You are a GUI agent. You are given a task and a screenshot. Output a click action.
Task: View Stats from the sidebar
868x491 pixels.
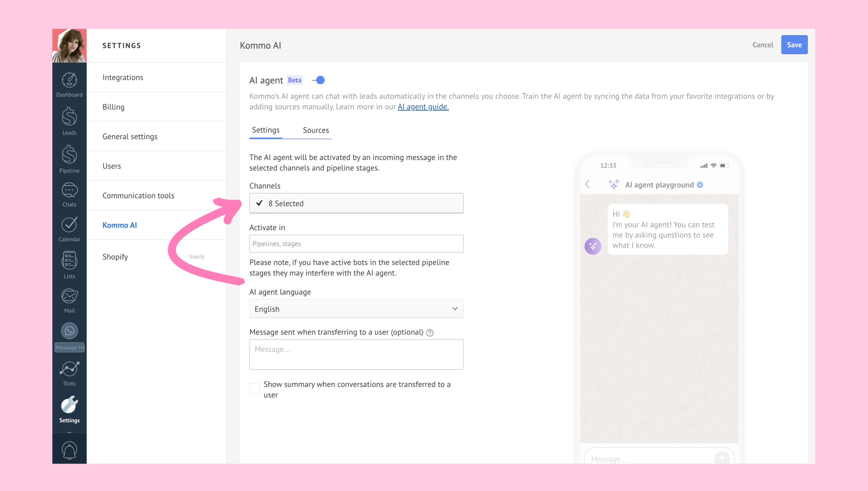(x=69, y=374)
